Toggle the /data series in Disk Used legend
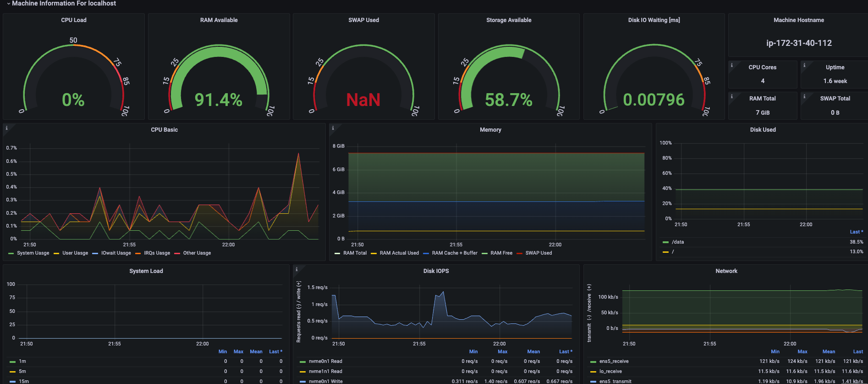868x384 pixels. [678, 242]
